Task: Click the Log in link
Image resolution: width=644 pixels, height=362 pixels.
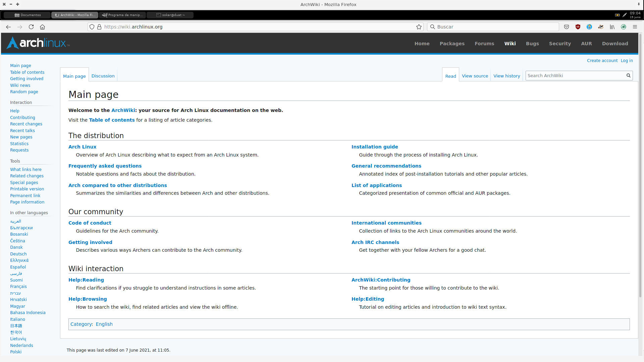Action: (x=627, y=61)
